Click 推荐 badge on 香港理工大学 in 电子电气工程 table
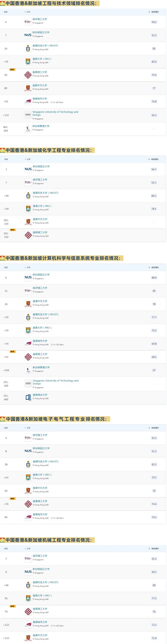The image size is (167, 644). (13, 499)
